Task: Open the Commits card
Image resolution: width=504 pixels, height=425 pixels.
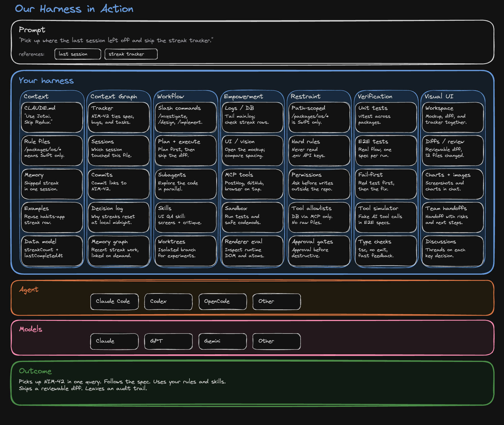Action: [119, 184]
